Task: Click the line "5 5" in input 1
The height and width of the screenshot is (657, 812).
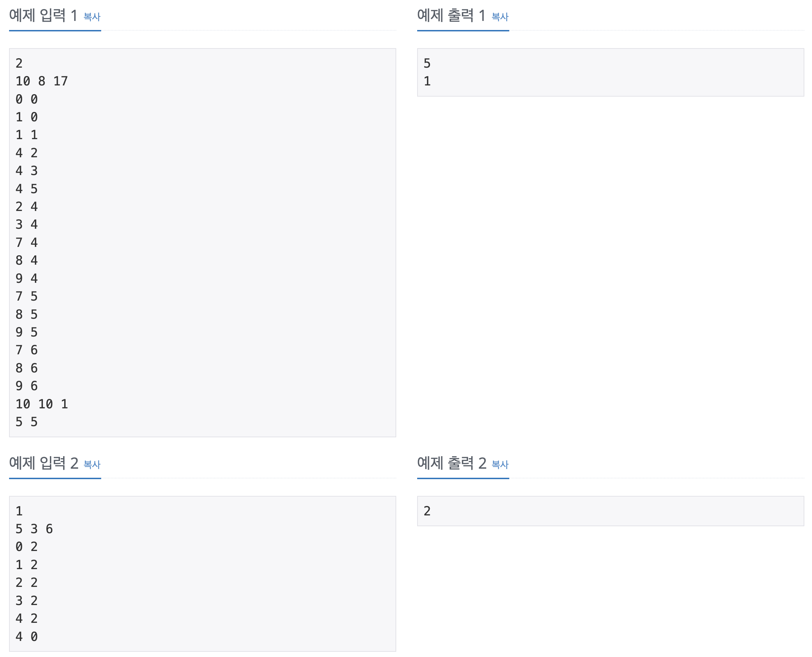Action: click(27, 422)
